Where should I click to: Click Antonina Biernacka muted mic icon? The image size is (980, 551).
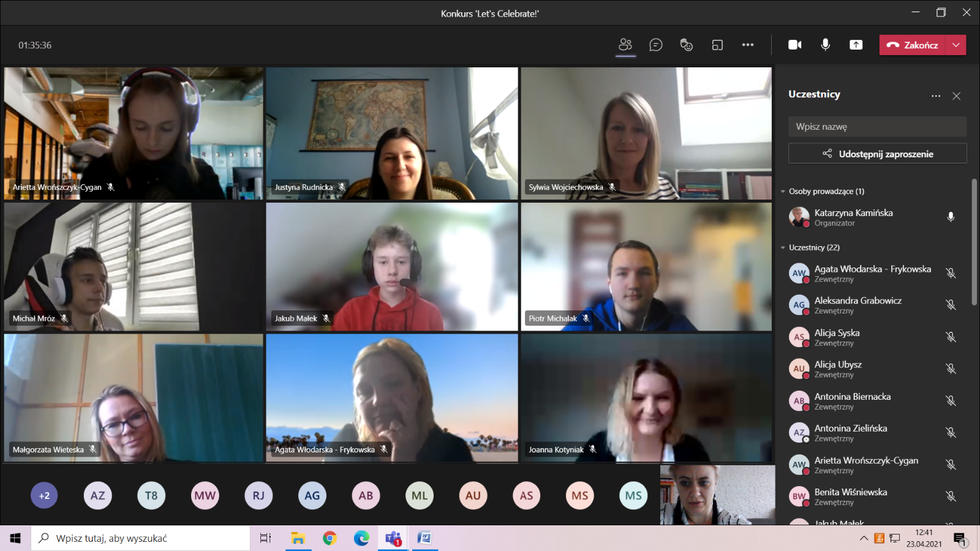[951, 400]
